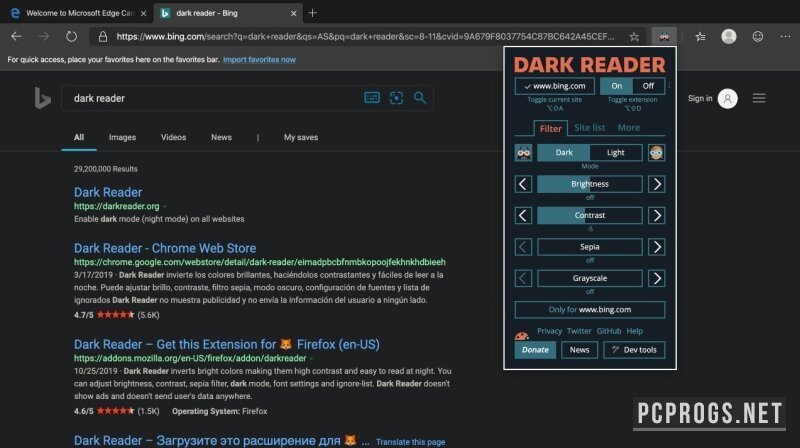
Task: Increase Contrast with right arrow
Action: 657,216
